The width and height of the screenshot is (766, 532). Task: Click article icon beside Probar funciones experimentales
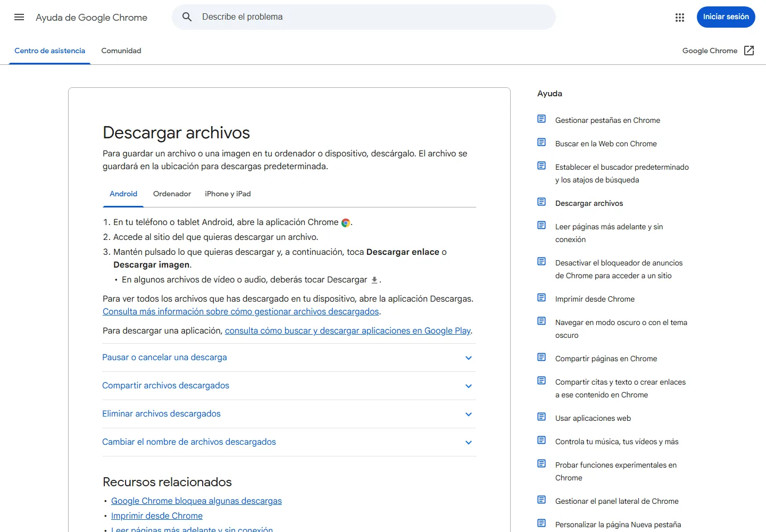click(x=542, y=463)
